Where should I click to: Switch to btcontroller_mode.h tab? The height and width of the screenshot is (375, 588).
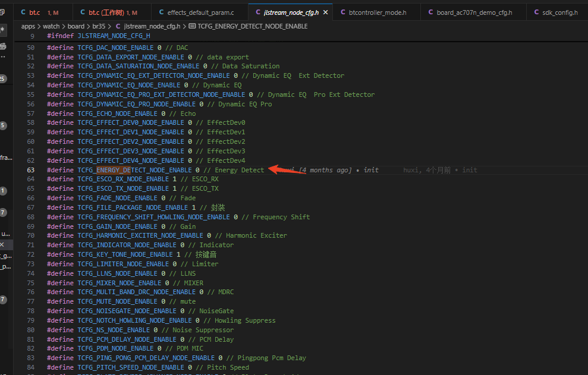pos(377,12)
